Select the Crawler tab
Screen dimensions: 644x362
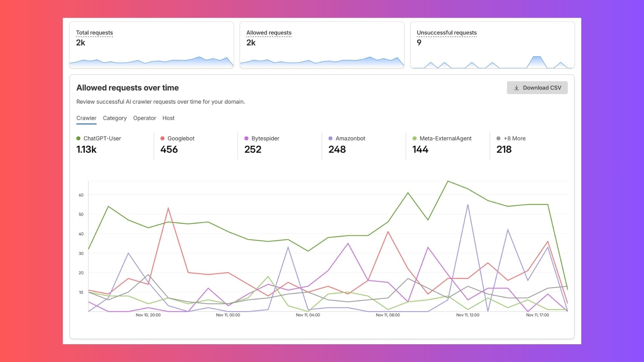tap(86, 118)
